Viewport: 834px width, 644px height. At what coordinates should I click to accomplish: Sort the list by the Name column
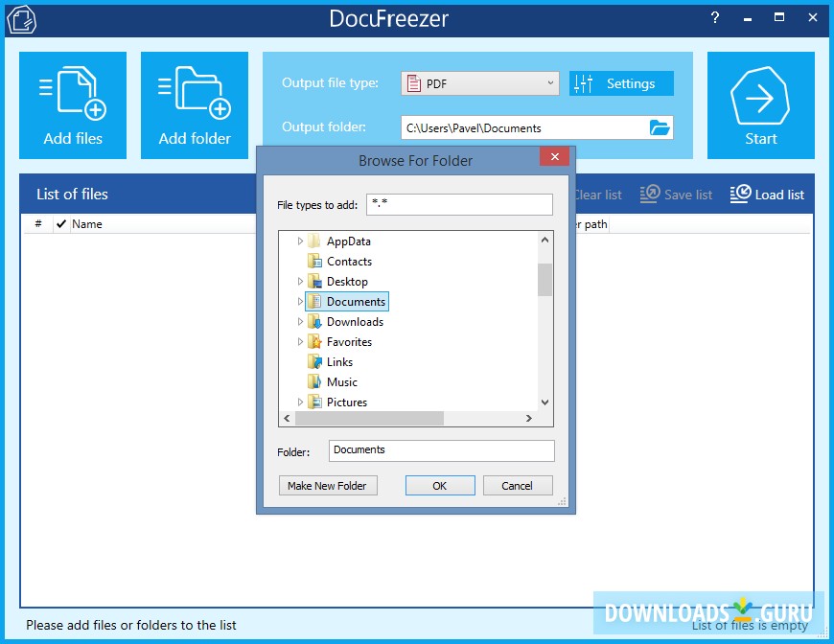pos(87,224)
